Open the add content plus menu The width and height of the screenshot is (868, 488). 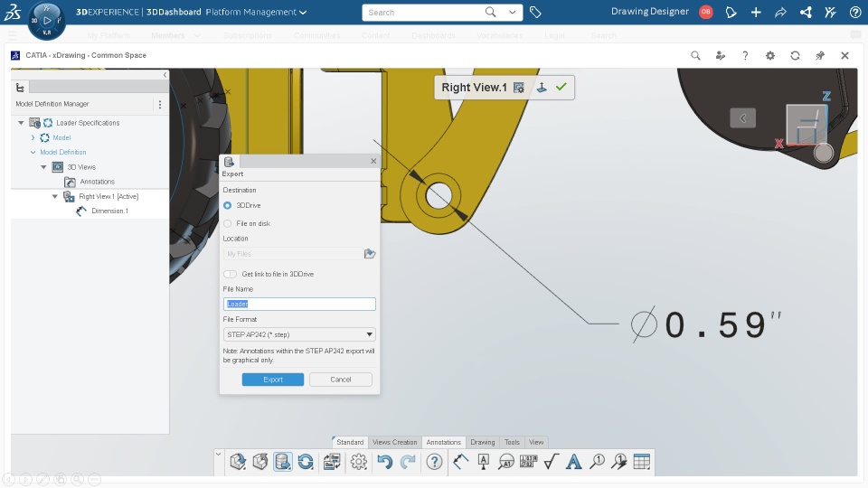pos(756,12)
